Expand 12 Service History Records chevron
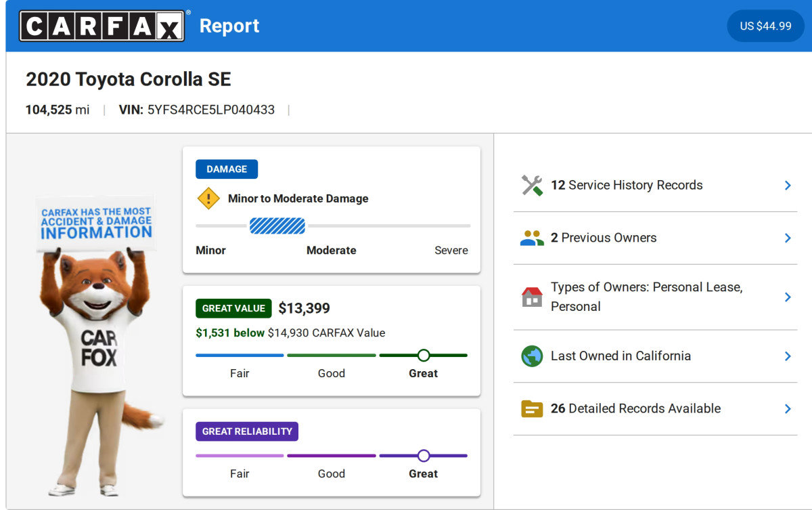 click(788, 186)
